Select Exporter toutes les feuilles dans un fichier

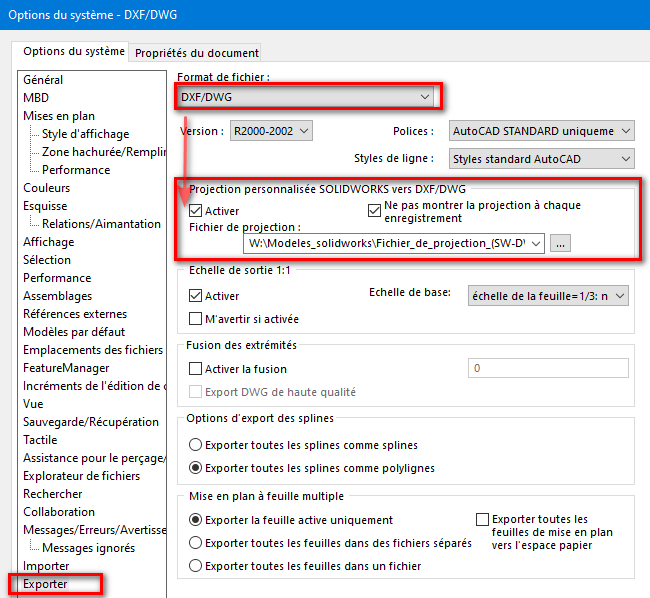(196, 566)
